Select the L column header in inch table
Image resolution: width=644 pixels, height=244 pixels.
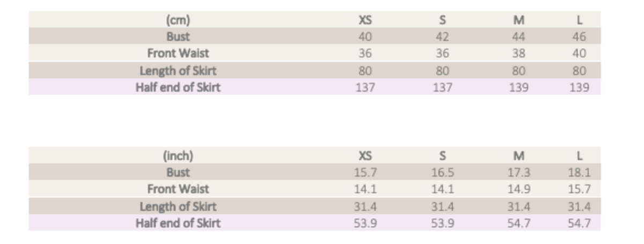coord(579,156)
